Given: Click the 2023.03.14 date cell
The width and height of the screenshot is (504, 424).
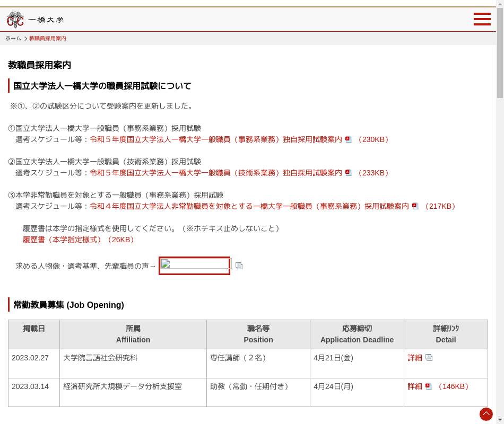Looking at the screenshot, I should 34,393.
